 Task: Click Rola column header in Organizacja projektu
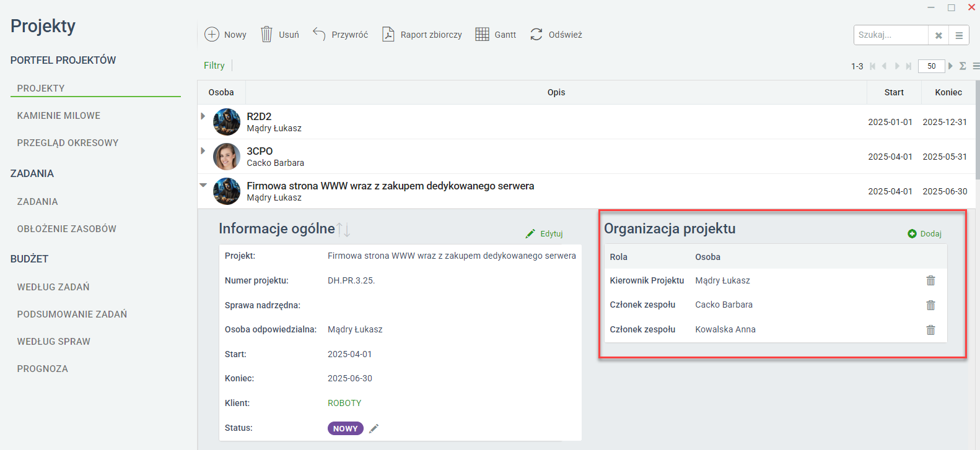click(x=618, y=257)
